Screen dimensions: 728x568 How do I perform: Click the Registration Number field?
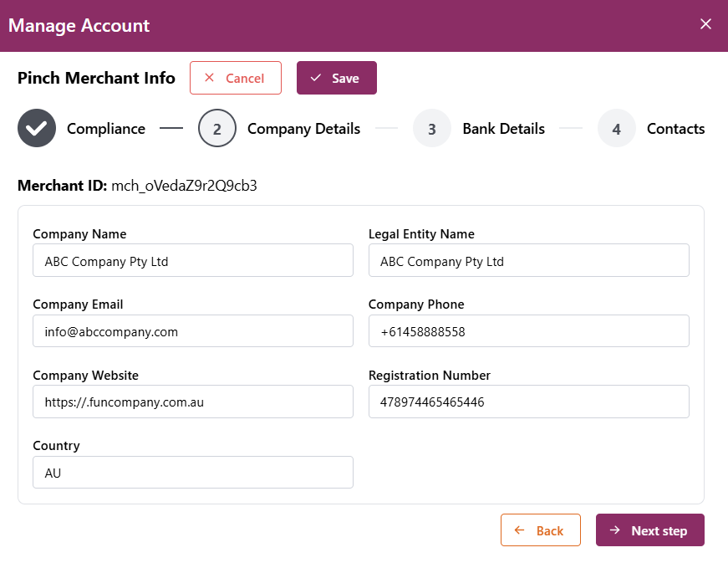(x=528, y=402)
